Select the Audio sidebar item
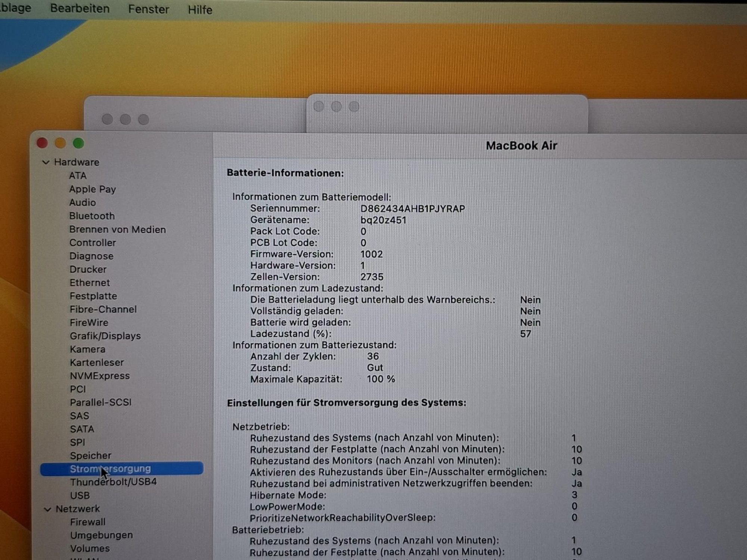 83,202
